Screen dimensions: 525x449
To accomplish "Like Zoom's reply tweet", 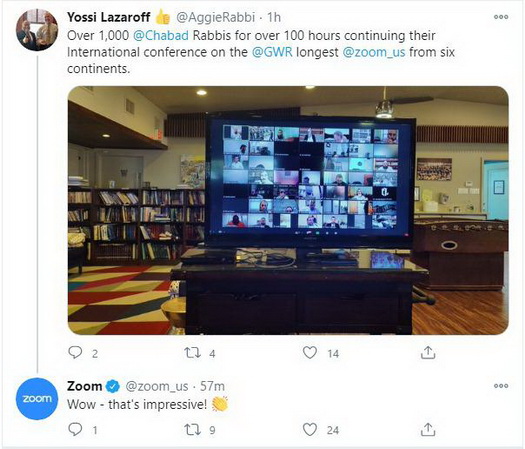I will tap(310, 429).
